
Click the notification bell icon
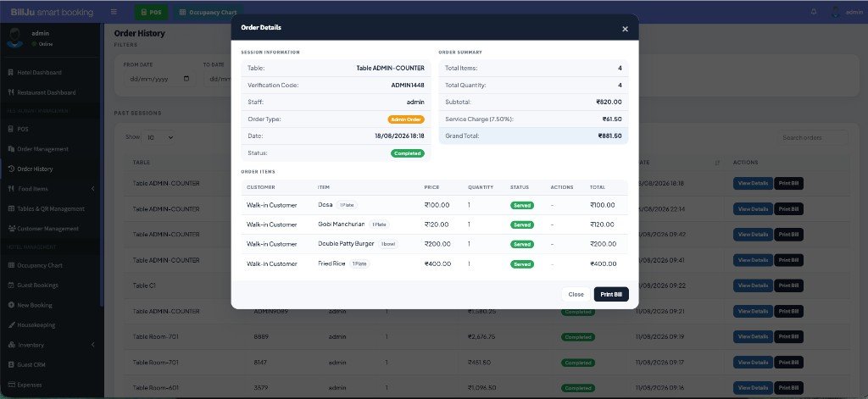813,12
